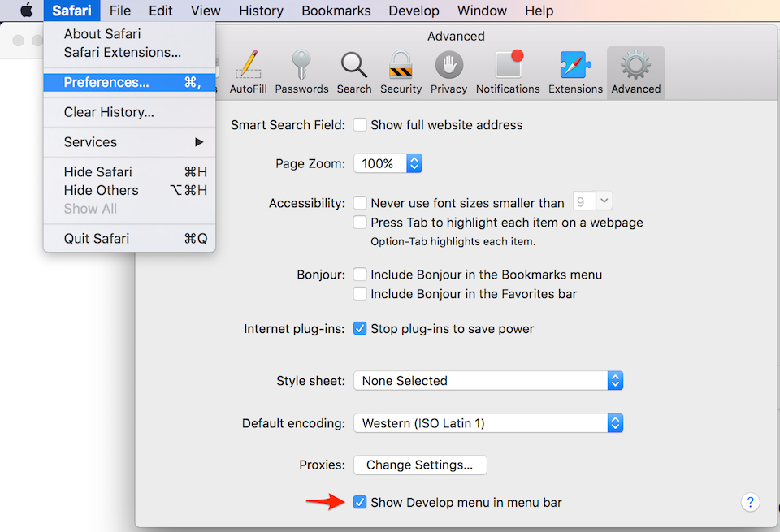Click the Change Settings… proxies button
The height and width of the screenshot is (532, 780).
pos(420,465)
